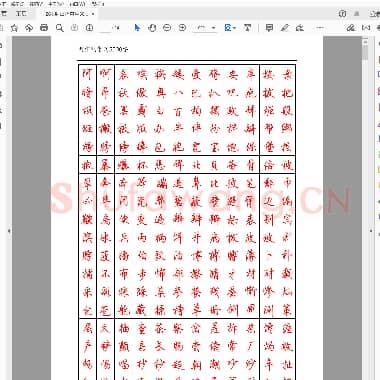Open the find text magnifier tool
The height and width of the screenshot is (380, 380).
point(59,28)
